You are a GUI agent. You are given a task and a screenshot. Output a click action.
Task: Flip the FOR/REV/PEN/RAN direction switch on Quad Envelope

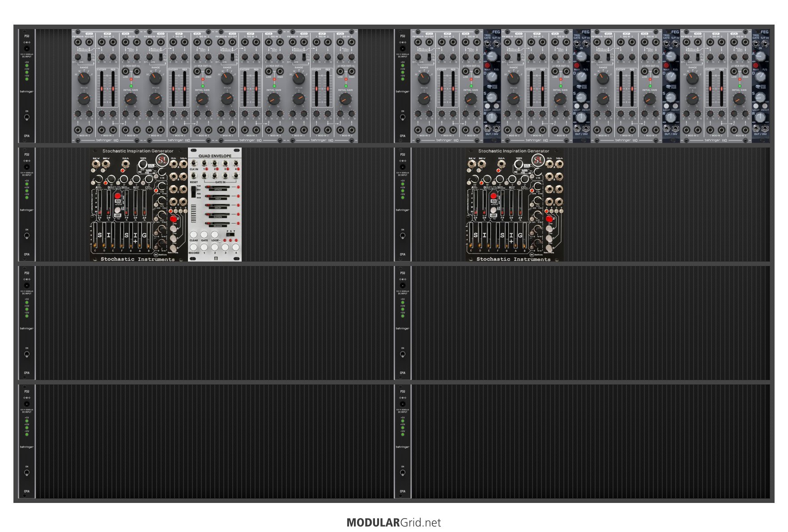(x=194, y=192)
